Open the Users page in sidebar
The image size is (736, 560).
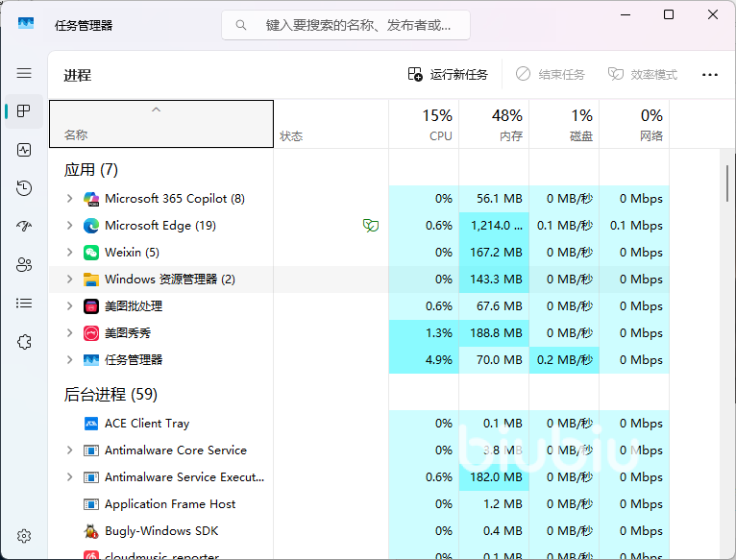[x=24, y=265]
